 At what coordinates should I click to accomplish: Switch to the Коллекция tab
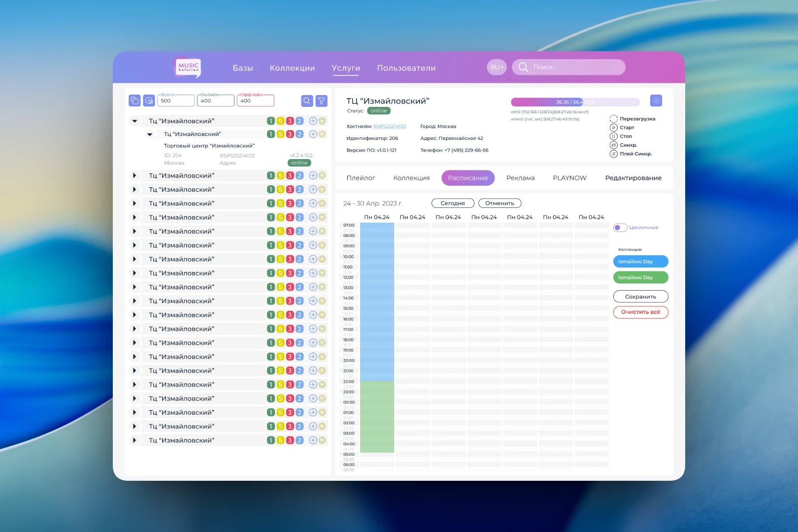point(411,178)
